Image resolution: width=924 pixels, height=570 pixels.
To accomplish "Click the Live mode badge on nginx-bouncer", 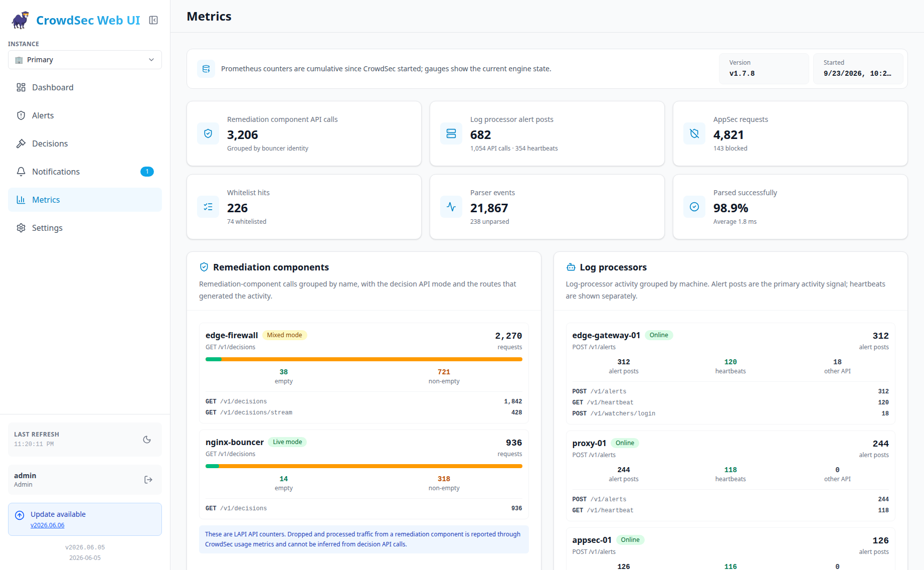I will (x=287, y=442).
